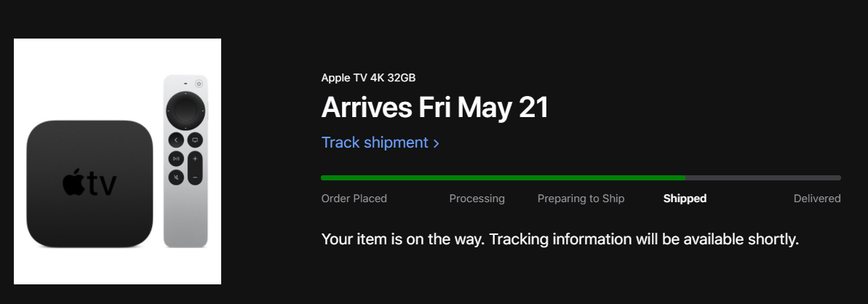Select the Order Placed stage label
This screenshot has height=304, width=868.
354,199
